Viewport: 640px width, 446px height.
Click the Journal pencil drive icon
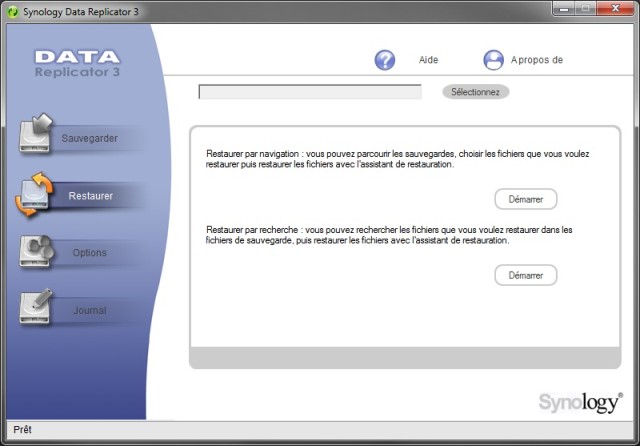tap(36, 307)
